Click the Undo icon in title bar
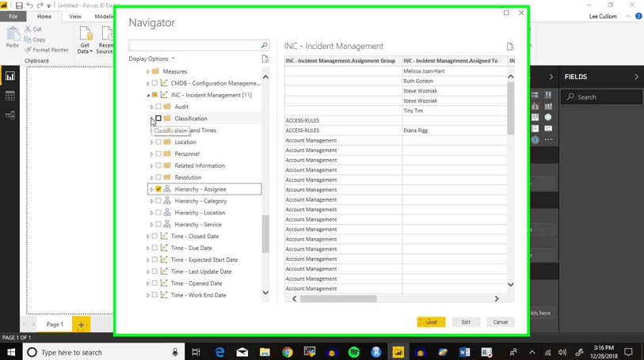 click(29, 6)
